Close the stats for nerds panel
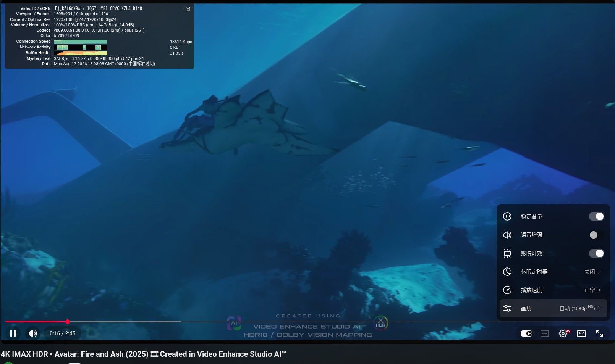This screenshot has height=364, width=615. pos(188,9)
